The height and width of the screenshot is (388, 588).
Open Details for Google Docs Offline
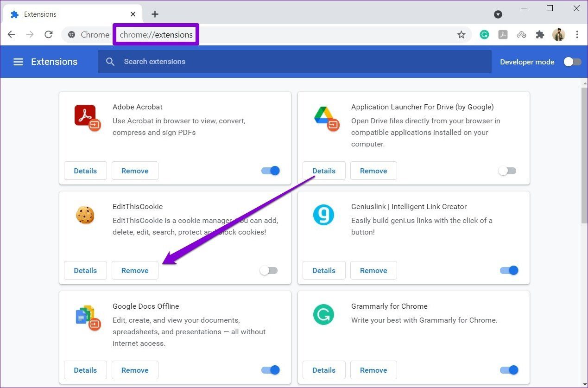pyautogui.click(x=85, y=370)
